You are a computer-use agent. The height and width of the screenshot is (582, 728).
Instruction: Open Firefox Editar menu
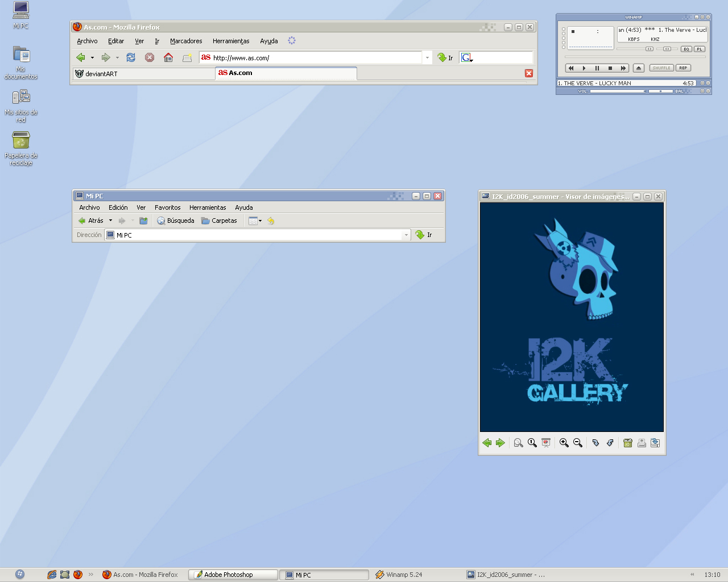click(116, 41)
